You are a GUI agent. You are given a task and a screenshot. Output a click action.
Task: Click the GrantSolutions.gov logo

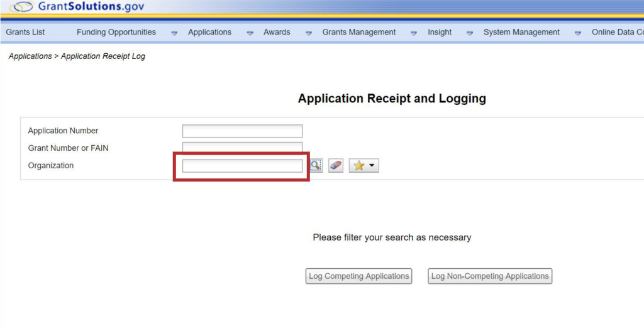pos(77,7)
